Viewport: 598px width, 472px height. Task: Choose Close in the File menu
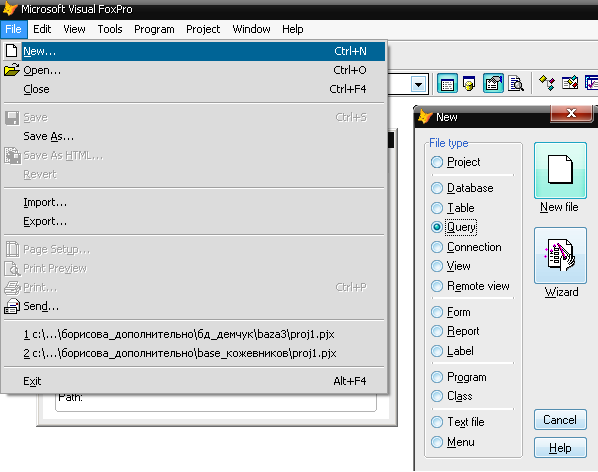pyautogui.click(x=194, y=89)
